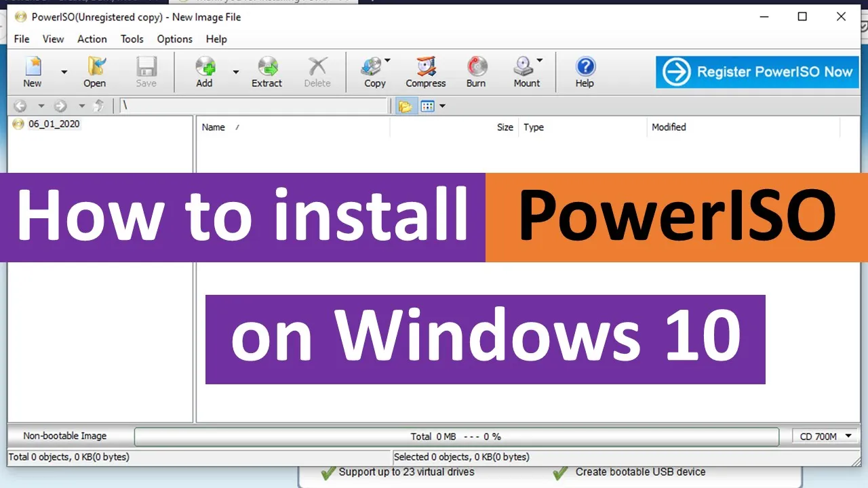This screenshot has width=868, height=488.
Task: Click the Extract toolbar icon
Action: pyautogui.click(x=267, y=71)
